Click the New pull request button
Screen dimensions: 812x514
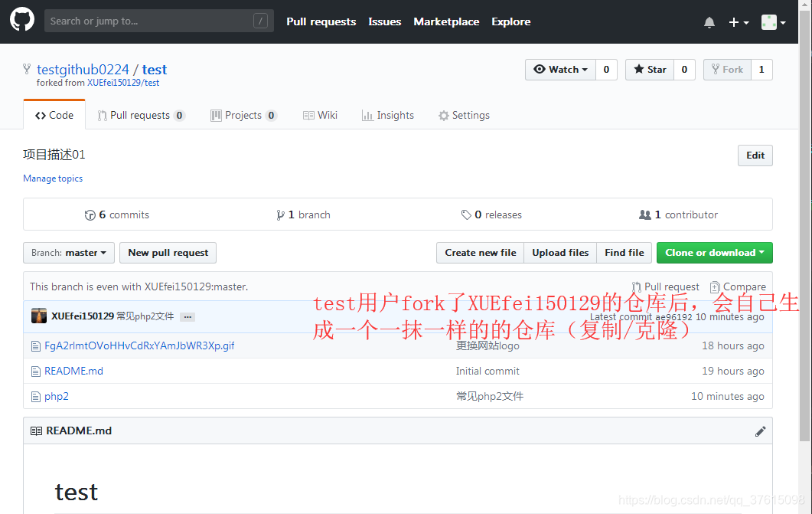[168, 252]
